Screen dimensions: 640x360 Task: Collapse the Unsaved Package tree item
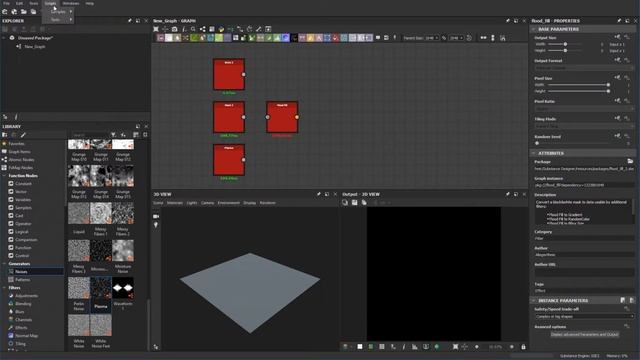(4, 38)
